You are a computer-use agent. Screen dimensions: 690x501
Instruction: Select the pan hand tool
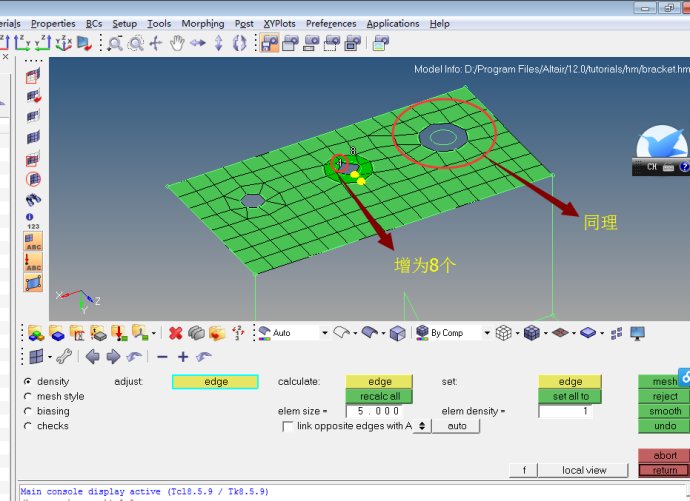coord(177,43)
